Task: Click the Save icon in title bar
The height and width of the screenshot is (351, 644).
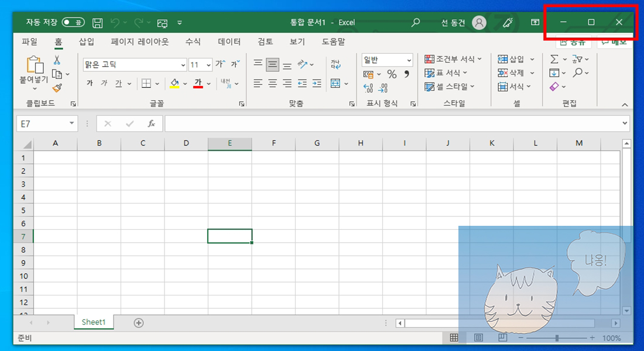Action: (97, 23)
